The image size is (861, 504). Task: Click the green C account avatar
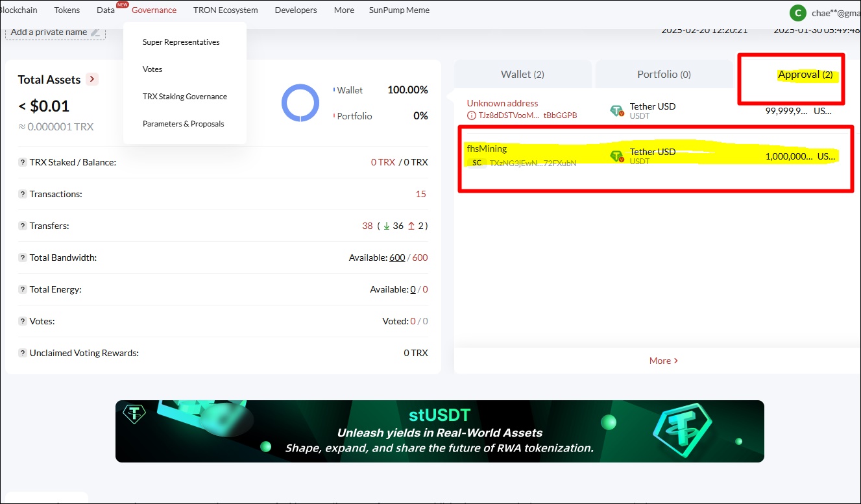(x=797, y=12)
